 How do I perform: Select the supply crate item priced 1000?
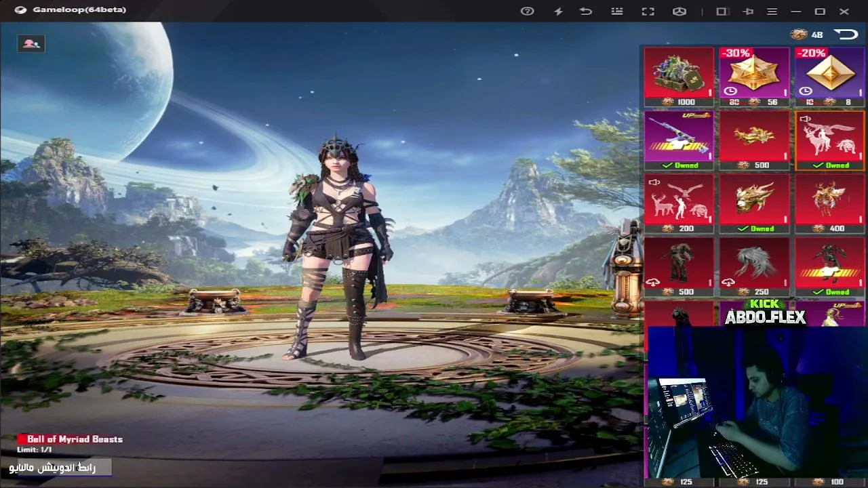[679, 77]
